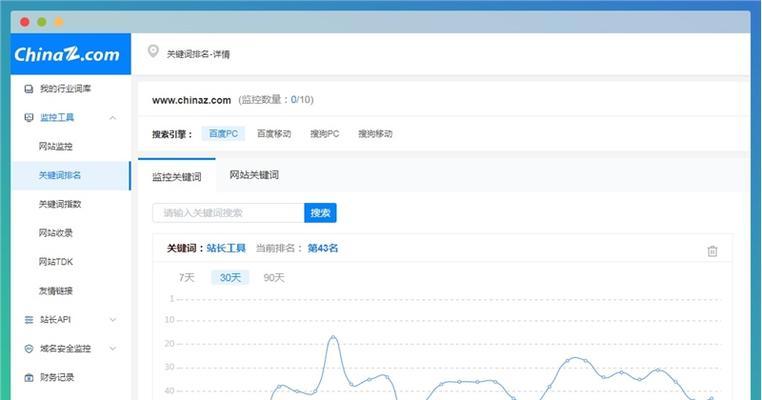The width and height of the screenshot is (762, 400).
Task: Click the ChinaZ.com logo
Action: point(67,54)
